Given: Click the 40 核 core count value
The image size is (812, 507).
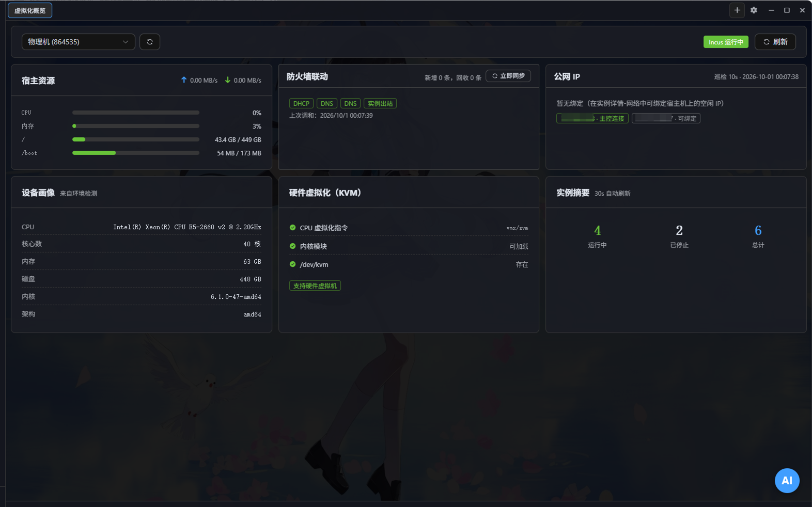Looking at the screenshot, I should pyautogui.click(x=252, y=244).
